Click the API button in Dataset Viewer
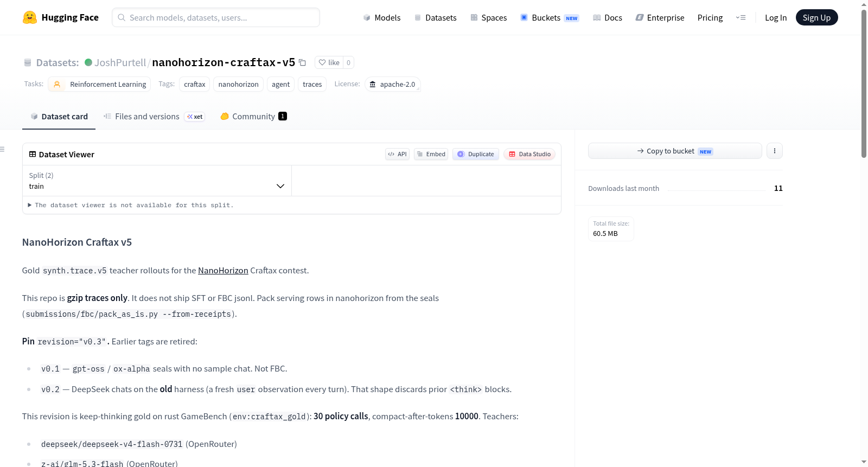 [398, 154]
